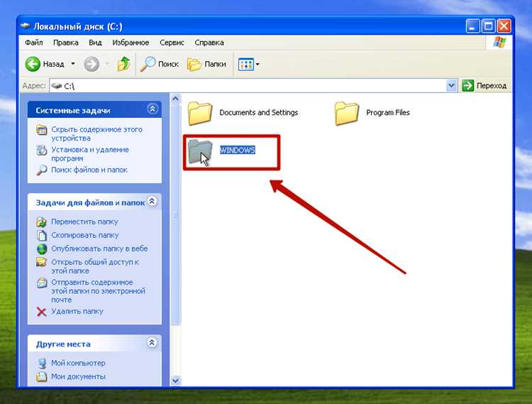This screenshot has width=532, height=404.
Task: Click Установка и удаление программ link
Action: pyautogui.click(x=90, y=154)
